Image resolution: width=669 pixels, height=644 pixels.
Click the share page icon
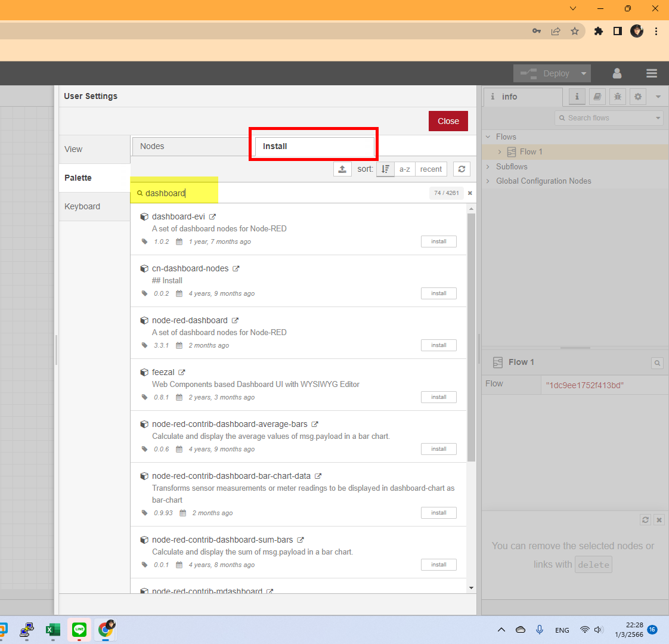click(556, 31)
